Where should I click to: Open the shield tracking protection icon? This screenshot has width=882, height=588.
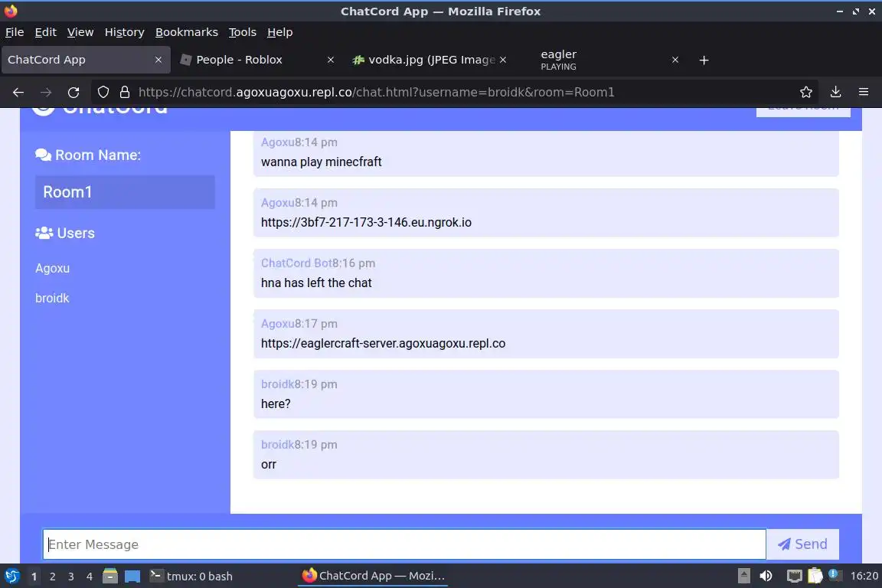tap(103, 93)
